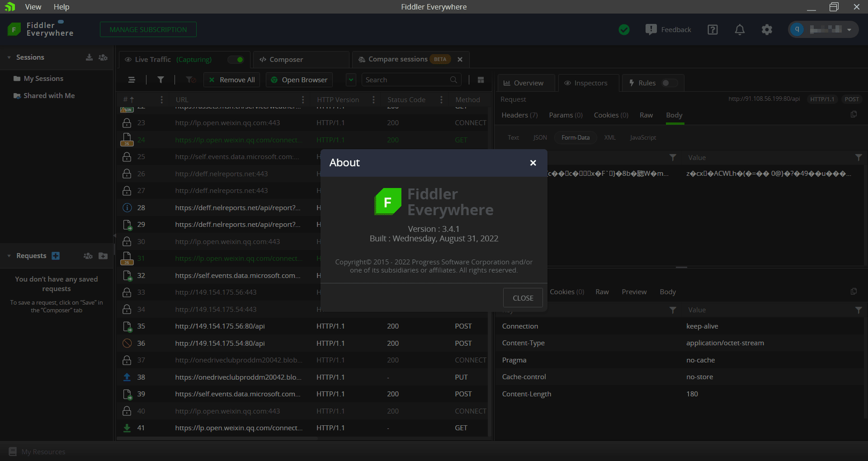Collapse the Requests section

pos(9,256)
